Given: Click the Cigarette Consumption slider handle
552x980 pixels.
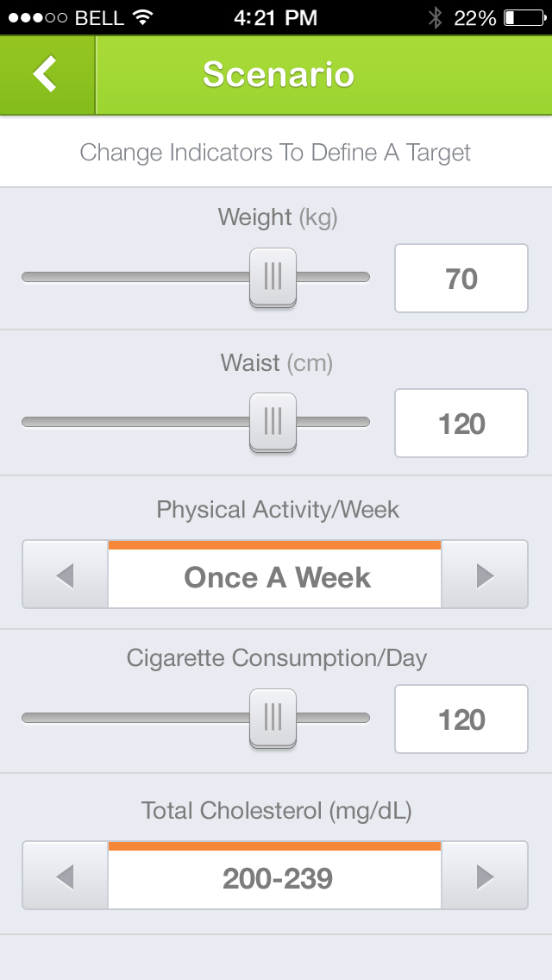Looking at the screenshot, I should [x=273, y=718].
